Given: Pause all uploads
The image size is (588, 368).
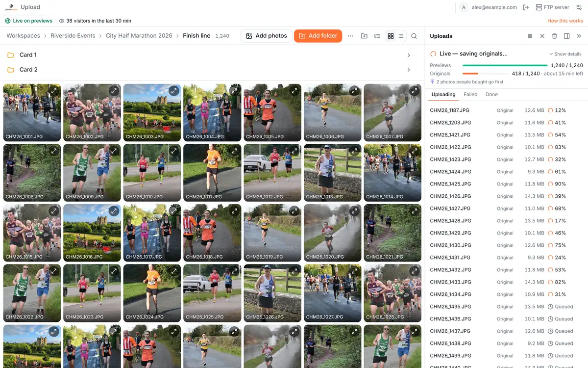Looking at the screenshot, I should (x=530, y=36).
